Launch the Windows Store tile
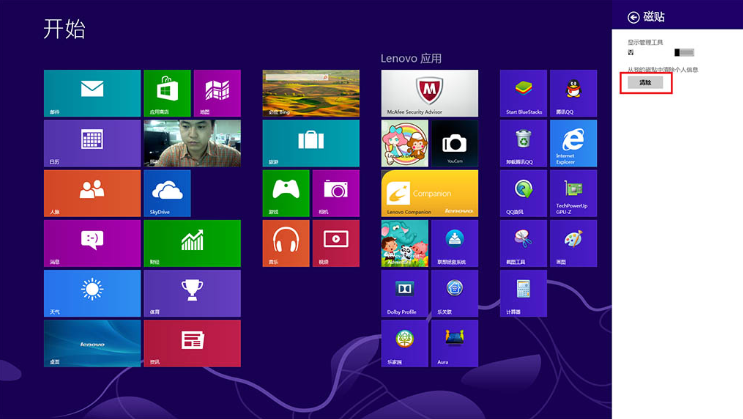743x419 pixels. [x=167, y=93]
